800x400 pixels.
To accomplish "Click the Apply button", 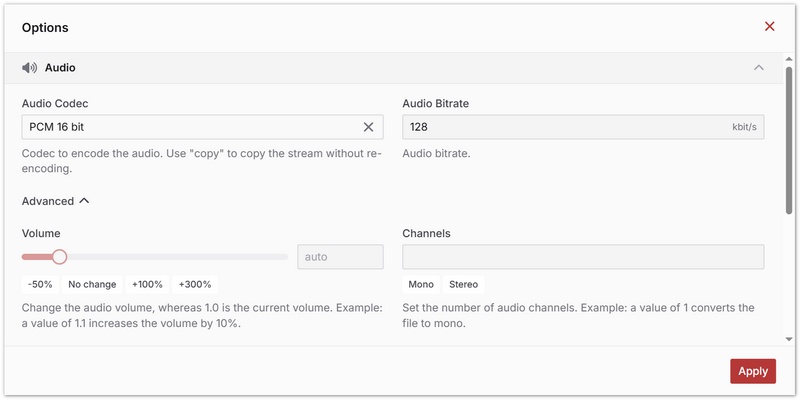I will (x=753, y=371).
